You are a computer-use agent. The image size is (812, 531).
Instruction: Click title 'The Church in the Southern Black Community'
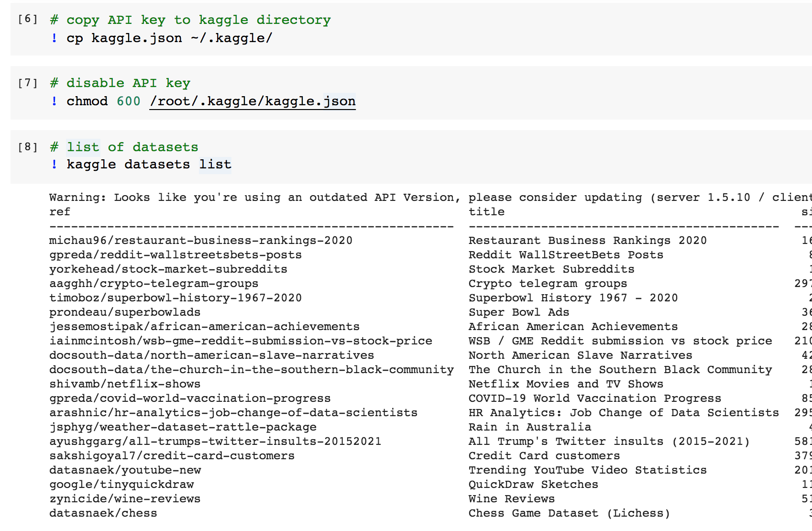click(620, 369)
